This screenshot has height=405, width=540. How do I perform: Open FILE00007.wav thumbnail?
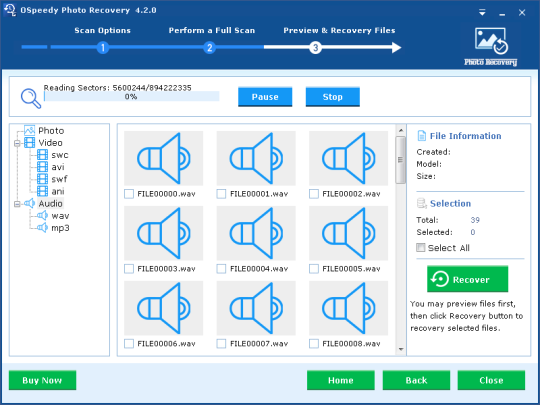click(x=256, y=308)
